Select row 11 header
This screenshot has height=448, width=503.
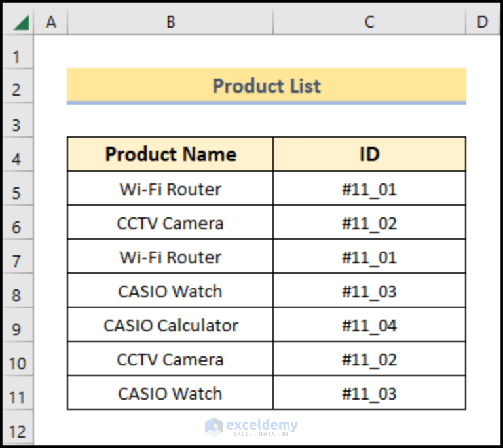[18, 393]
